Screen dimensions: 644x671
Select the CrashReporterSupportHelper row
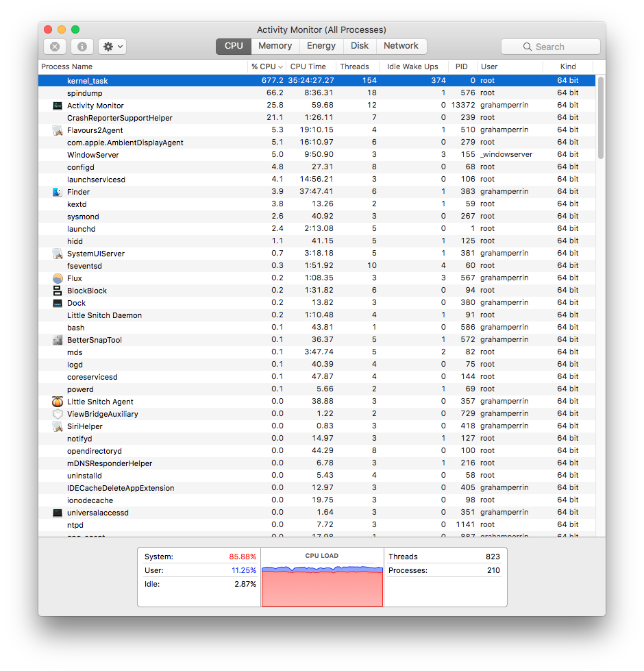pyautogui.click(x=317, y=118)
